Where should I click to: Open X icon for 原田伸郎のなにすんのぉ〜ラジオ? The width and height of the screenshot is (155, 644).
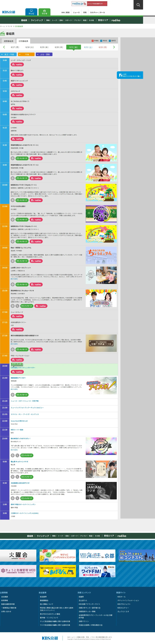17,306
